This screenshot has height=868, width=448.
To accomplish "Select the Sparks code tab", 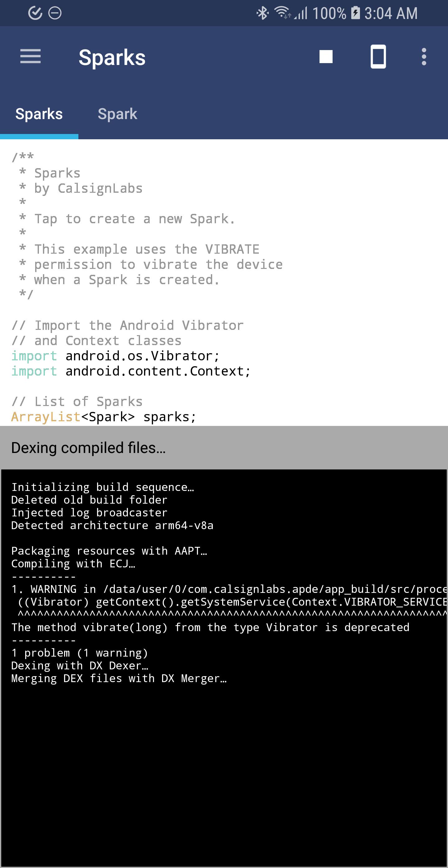I will point(39,114).
